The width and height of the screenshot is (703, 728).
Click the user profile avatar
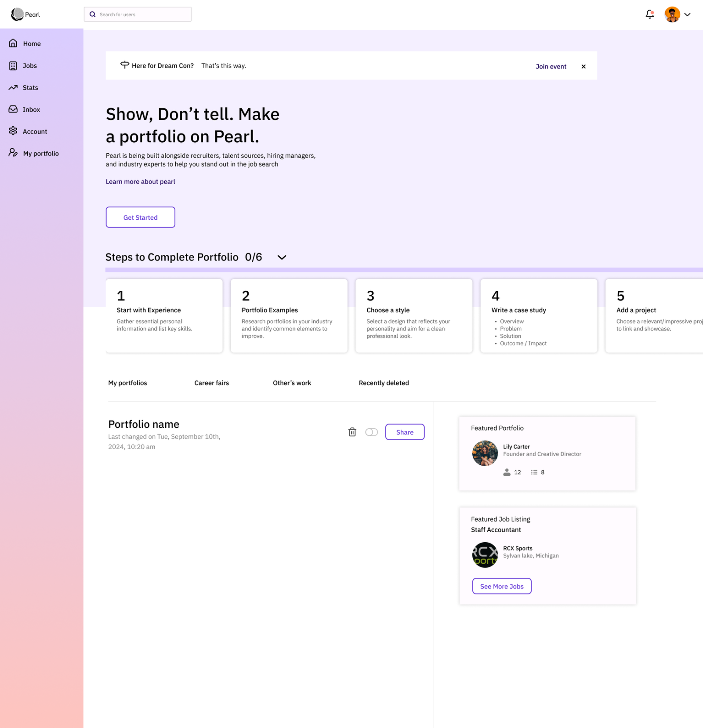(x=672, y=14)
